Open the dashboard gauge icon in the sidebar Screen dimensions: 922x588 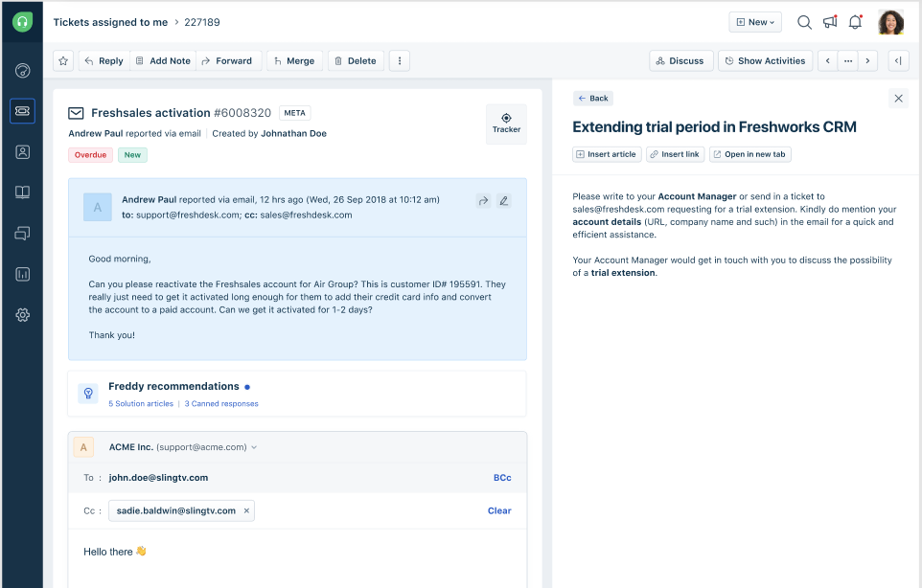point(22,71)
